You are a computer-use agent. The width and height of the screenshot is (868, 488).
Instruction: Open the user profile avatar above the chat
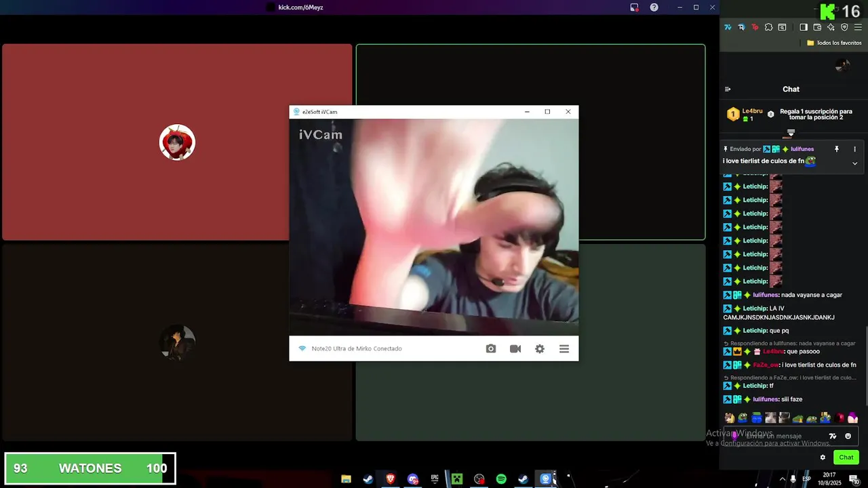(x=842, y=66)
